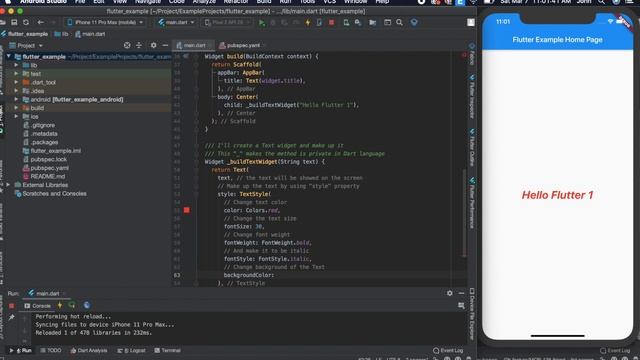Open AVD Manager icon in toolbar
Screen dimensions: 640x360
pyautogui.click(x=346, y=22)
